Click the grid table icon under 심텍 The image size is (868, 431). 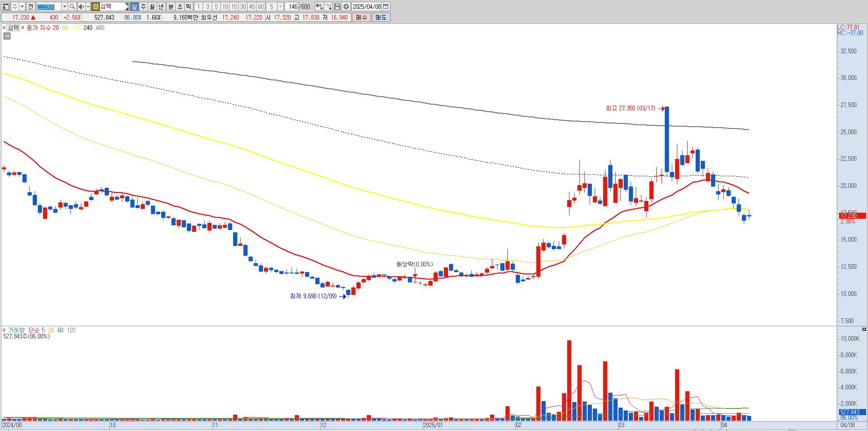(7, 36)
